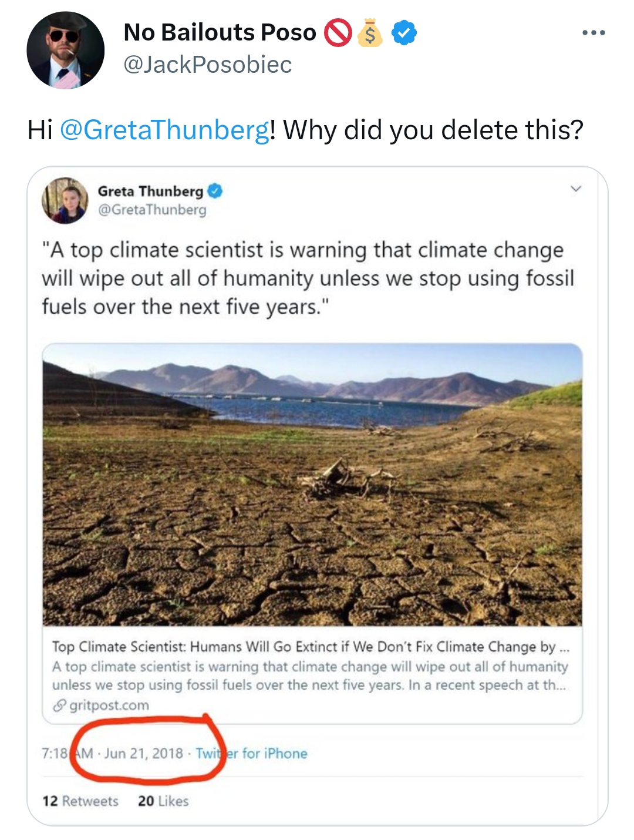Click the @JackPosobiec handle
The height and width of the screenshot is (840, 634).
(207, 65)
